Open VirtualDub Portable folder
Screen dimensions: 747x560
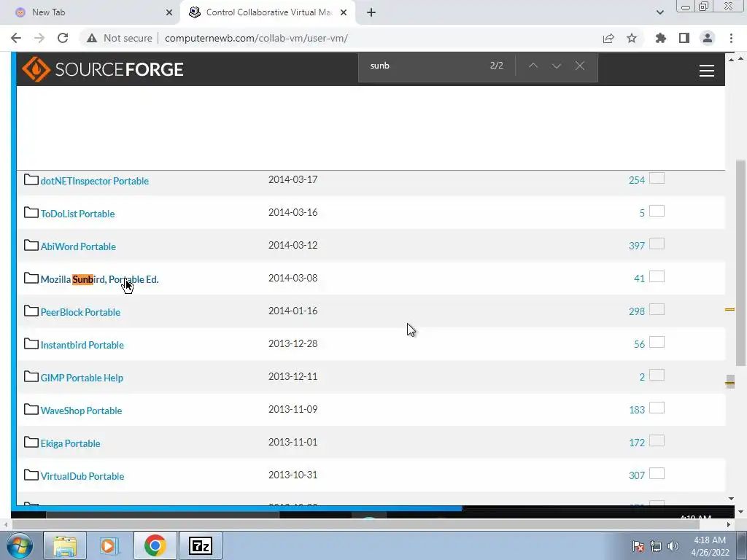(x=82, y=477)
